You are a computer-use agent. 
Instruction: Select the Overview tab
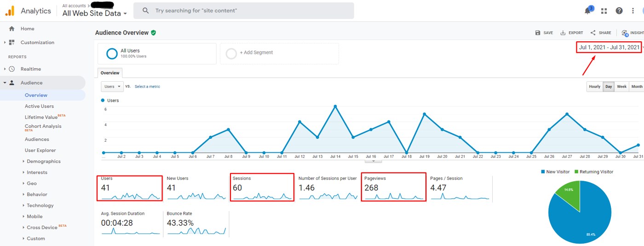(x=110, y=73)
